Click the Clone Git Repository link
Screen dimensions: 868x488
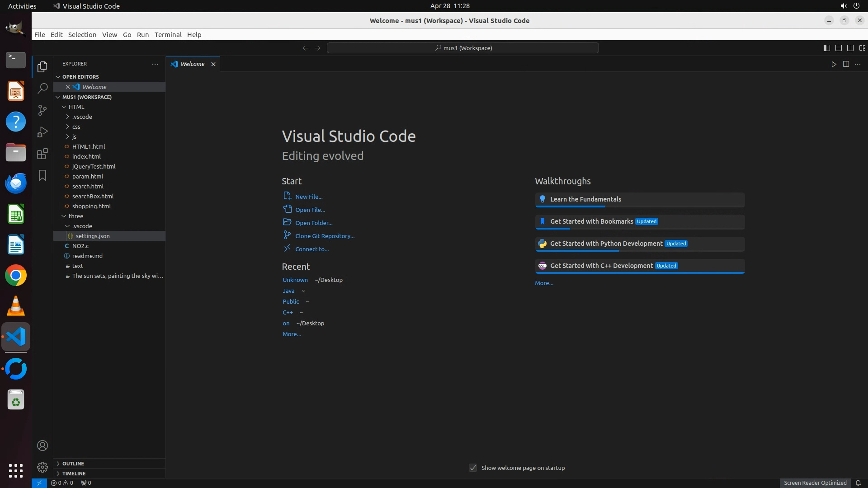[325, 236]
